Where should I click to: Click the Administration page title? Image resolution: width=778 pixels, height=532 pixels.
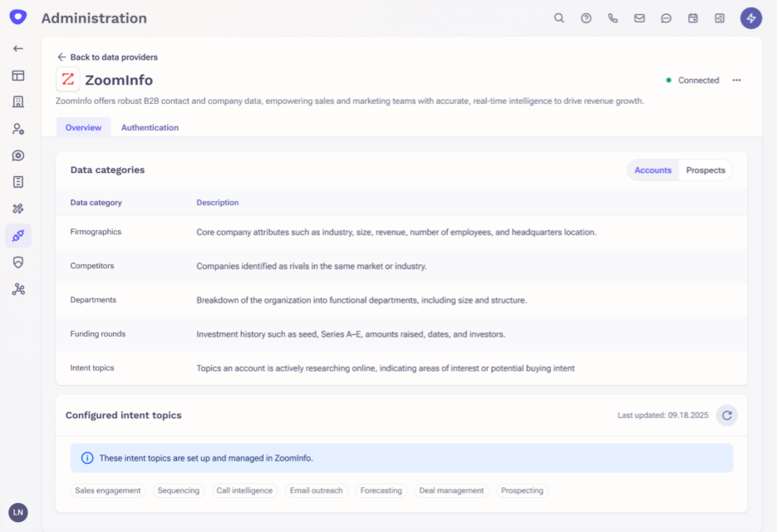point(94,18)
